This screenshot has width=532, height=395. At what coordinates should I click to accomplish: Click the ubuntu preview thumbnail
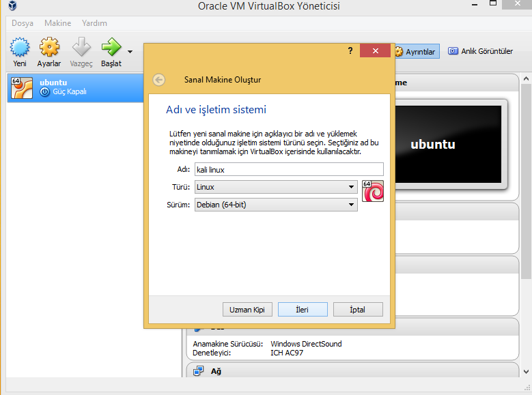click(433, 145)
